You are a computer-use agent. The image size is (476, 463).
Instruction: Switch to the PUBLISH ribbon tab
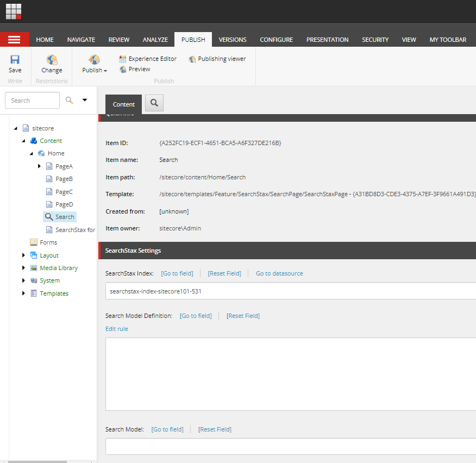193,40
